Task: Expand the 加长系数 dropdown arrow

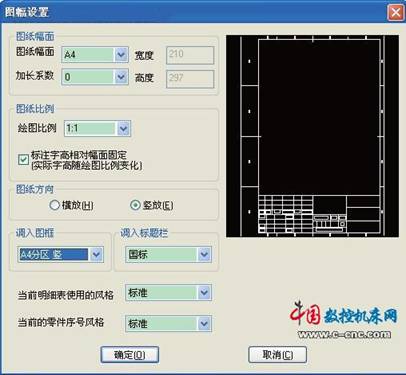Action: (121, 77)
